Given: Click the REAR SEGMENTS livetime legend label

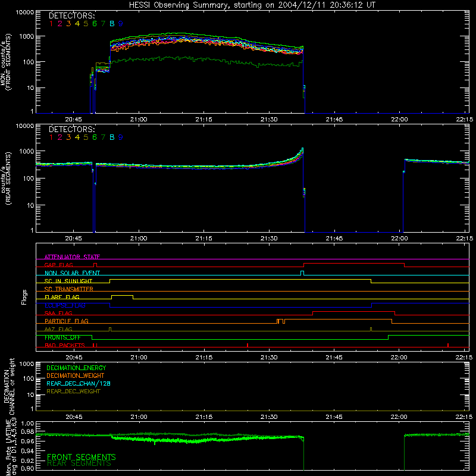Looking at the screenshot, I should click(x=79, y=464).
